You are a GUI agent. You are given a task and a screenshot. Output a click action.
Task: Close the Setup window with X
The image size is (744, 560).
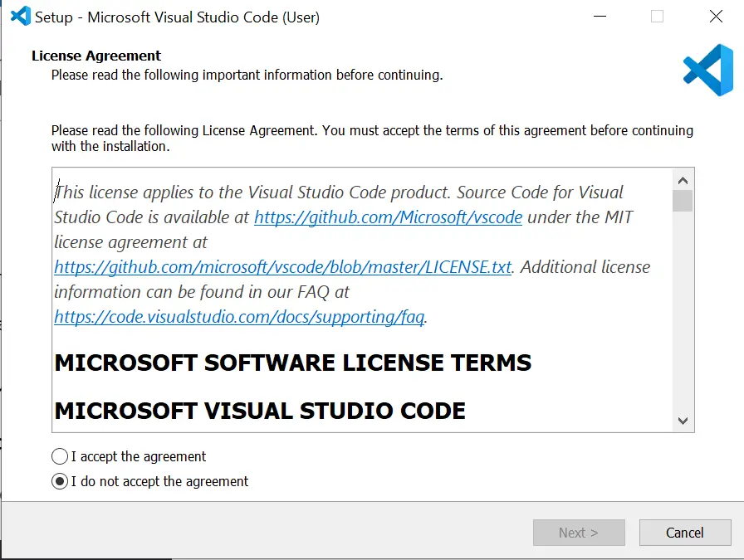pos(716,17)
